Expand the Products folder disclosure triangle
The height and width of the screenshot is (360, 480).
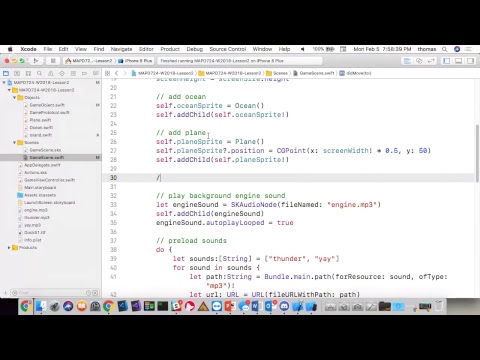[9, 247]
